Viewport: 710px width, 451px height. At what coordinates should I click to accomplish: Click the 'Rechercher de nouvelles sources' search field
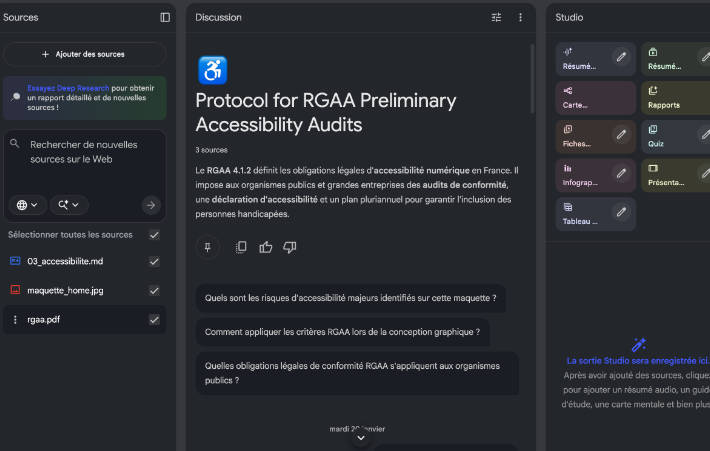pos(85,152)
